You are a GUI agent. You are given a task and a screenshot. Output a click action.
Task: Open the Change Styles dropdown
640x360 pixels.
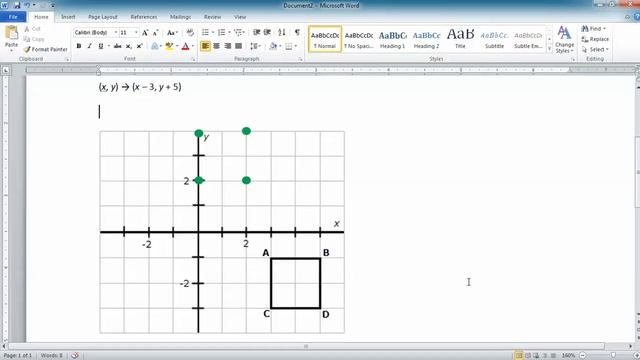pos(564,39)
